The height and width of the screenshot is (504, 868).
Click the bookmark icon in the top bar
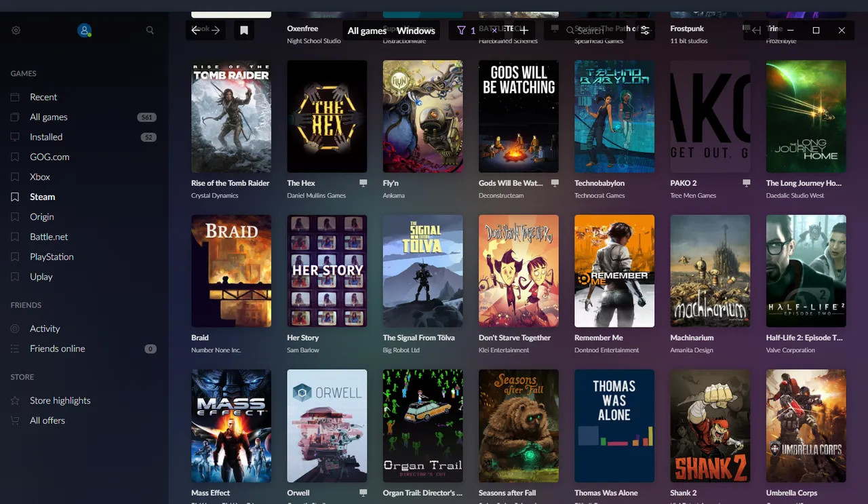pos(244,31)
